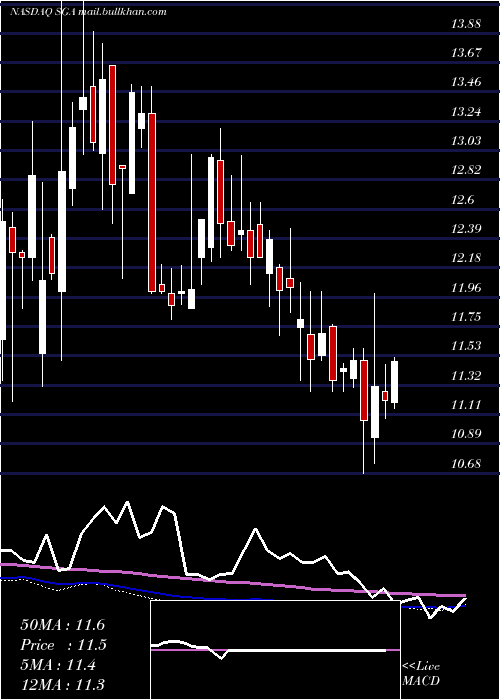This screenshot has width=500, height=700.
Task: Click inside the MACD inset chart box
Action: (275, 650)
